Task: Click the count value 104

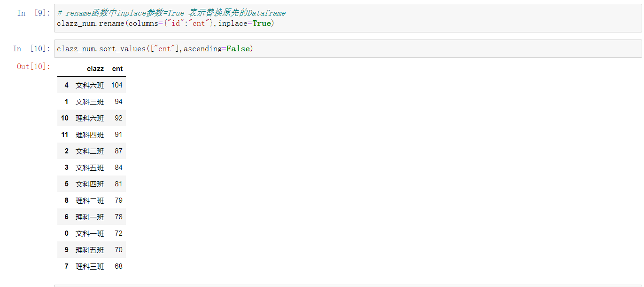Action: click(117, 85)
